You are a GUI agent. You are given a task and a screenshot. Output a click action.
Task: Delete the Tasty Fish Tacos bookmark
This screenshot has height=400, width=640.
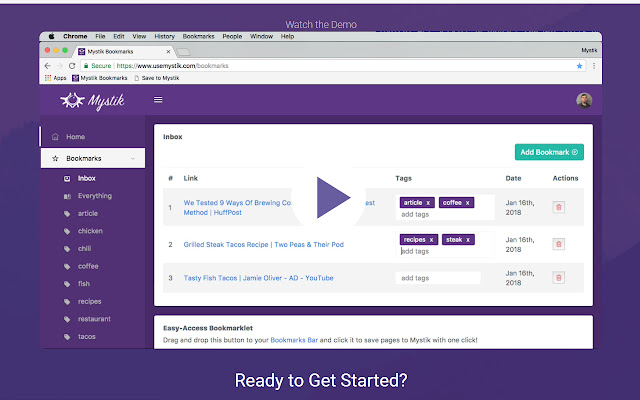[559, 278]
